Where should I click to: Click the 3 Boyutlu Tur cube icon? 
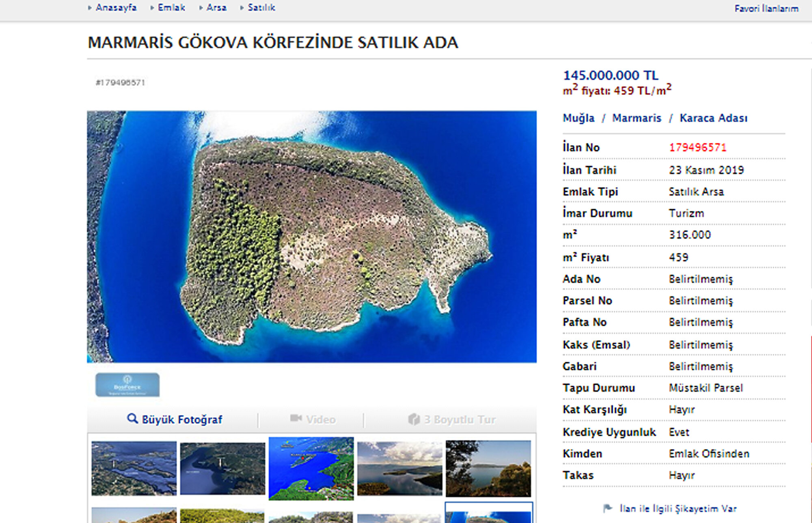tap(414, 419)
